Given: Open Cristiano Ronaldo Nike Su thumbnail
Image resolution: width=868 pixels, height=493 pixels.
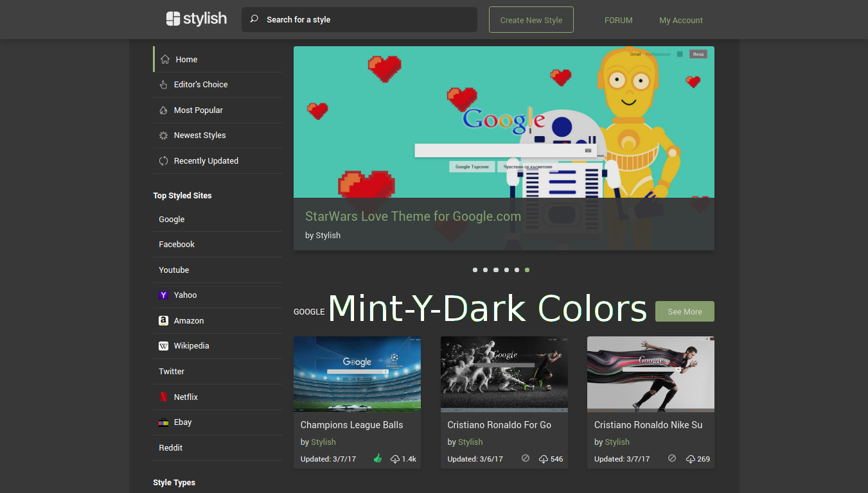Looking at the screenshot, I should pos(651,374).
